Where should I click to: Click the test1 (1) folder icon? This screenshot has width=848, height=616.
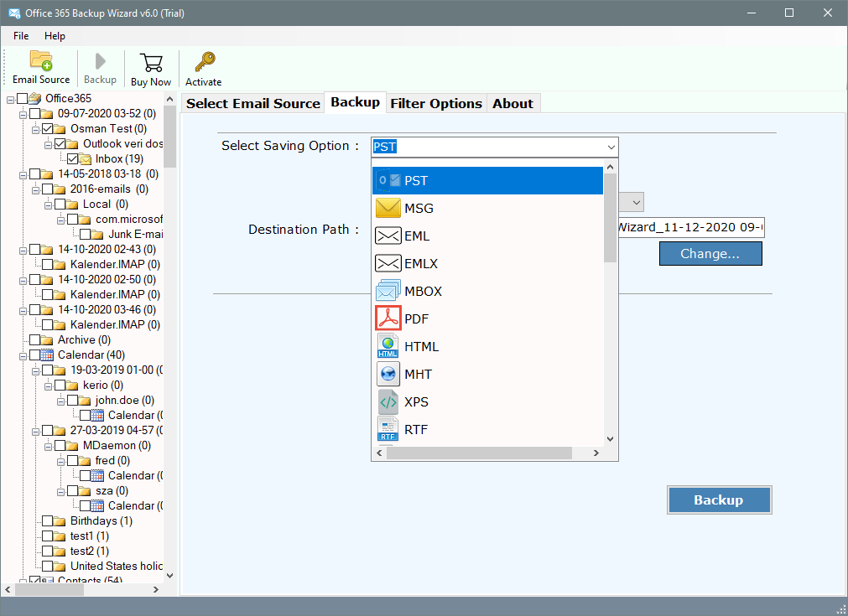click(59, 536)
